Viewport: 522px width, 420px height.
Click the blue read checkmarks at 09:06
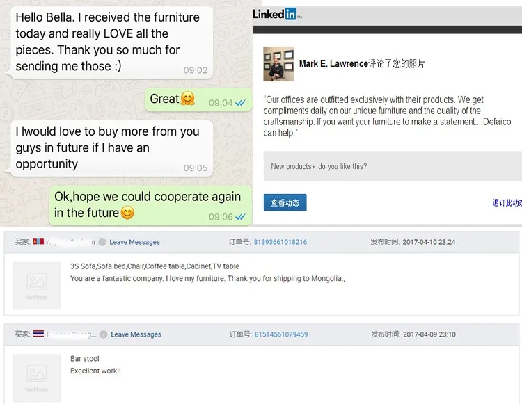coord(240,217)
